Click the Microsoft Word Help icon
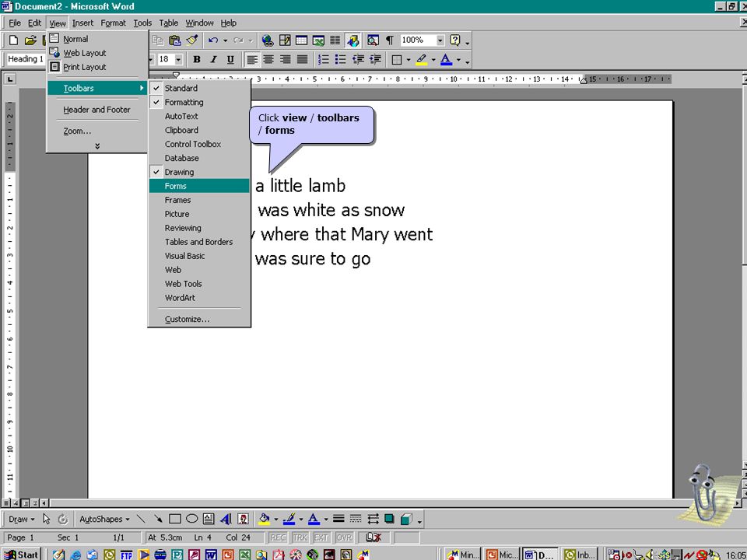Screen dimensions: 747x560 (455, 40)
